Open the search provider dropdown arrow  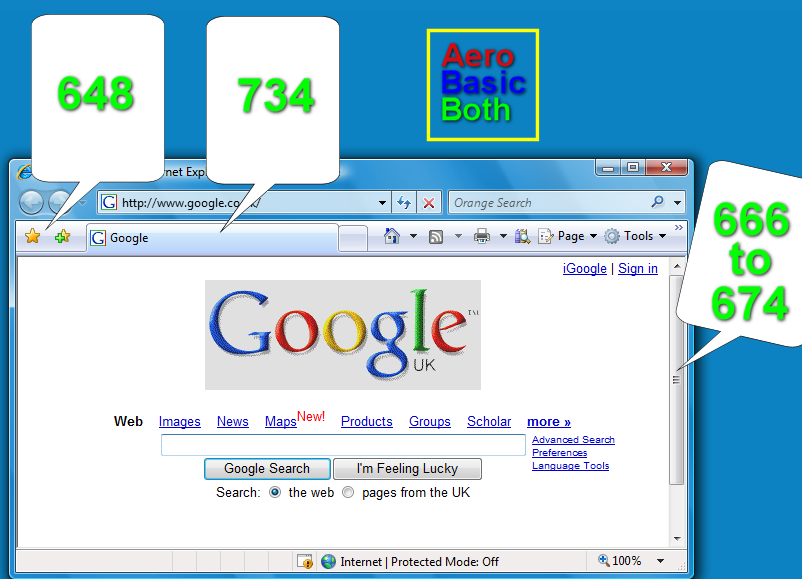coord(677,203)
